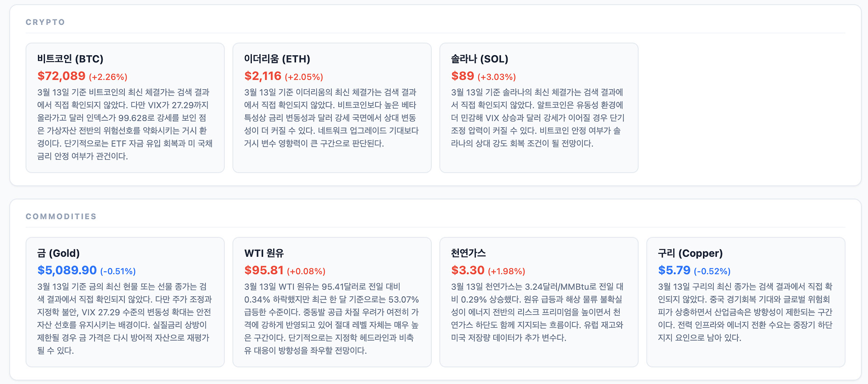
Task: Click the natural gas price $3.30
Action: point(467,270)
